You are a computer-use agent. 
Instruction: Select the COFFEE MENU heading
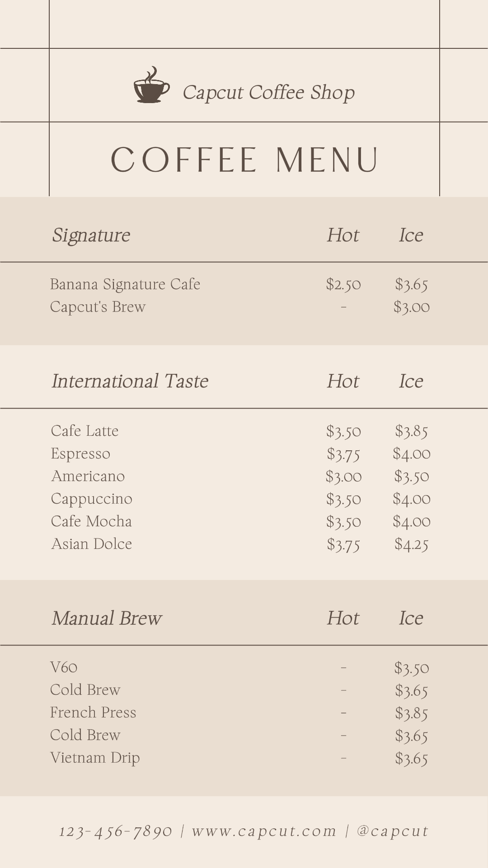click(x=244, y=160)
